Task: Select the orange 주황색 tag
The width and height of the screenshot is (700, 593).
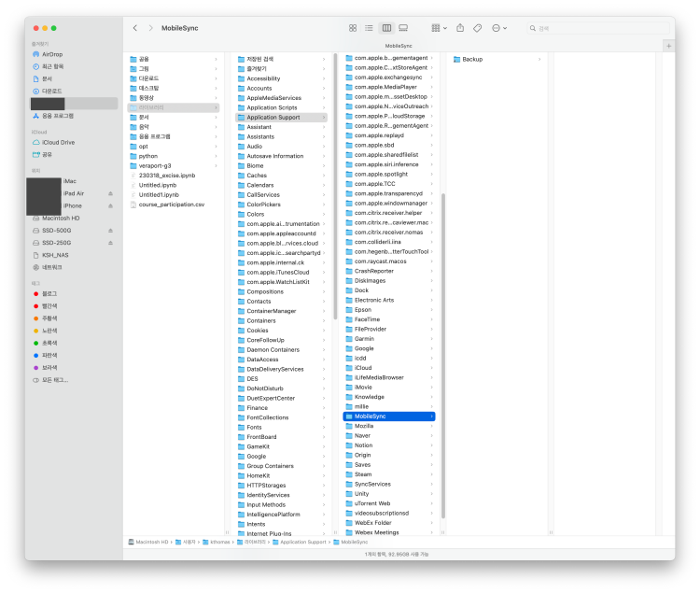Action: click(49, 318)
